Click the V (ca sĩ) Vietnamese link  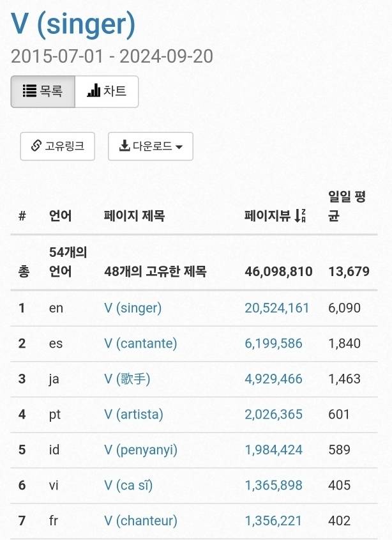pos(133,485)
